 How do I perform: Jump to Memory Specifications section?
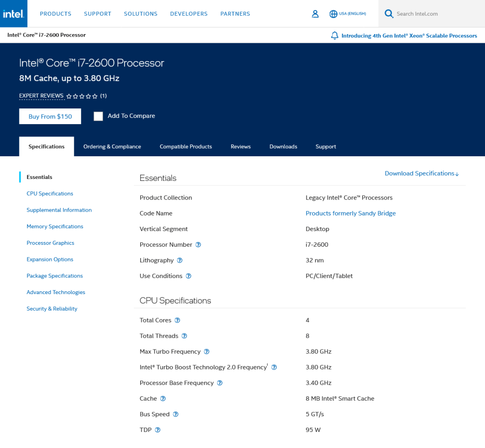(55, 227)
